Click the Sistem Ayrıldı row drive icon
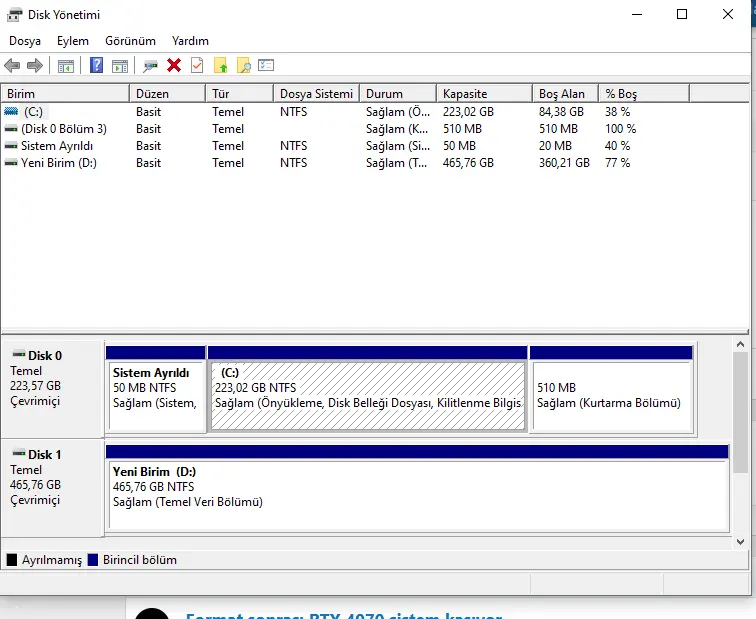This screenshot has width=756, height=619. (11, 146)
